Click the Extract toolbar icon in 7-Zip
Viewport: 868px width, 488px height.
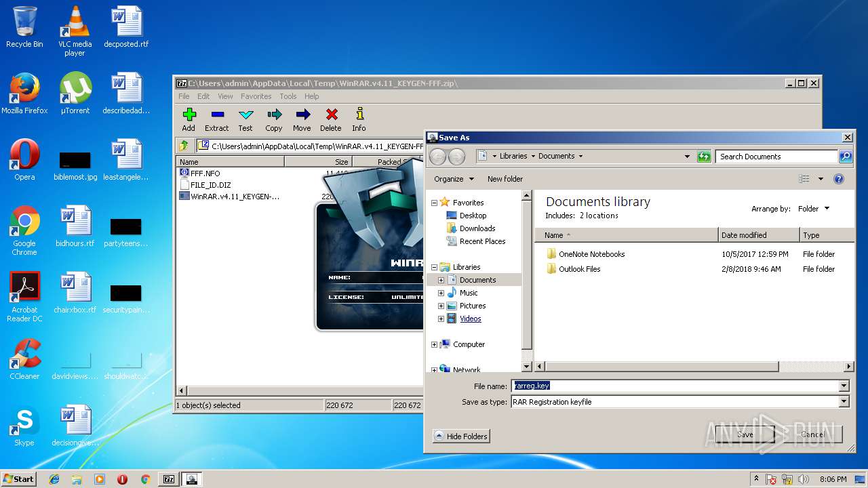(x=217, y=120)
